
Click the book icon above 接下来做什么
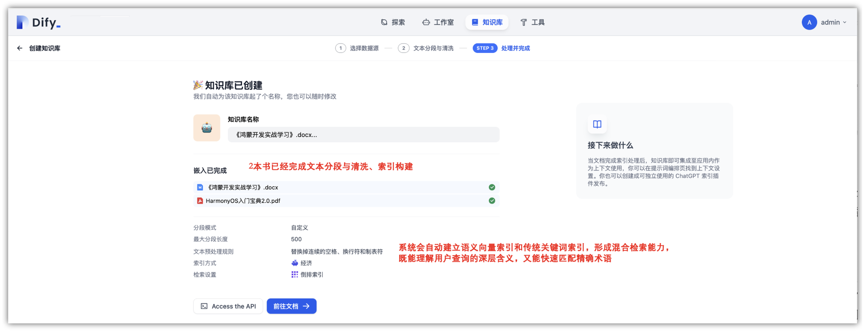tap(597, 124)
